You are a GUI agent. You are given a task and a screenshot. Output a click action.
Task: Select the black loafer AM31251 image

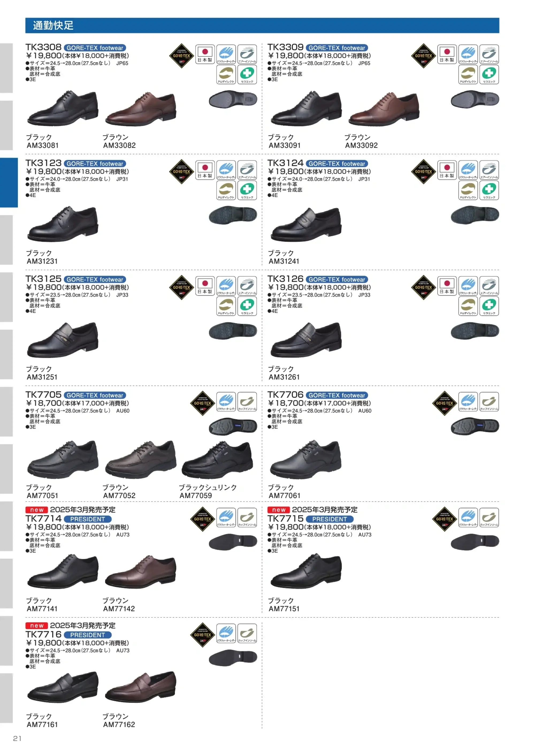[x=63, y=340]
